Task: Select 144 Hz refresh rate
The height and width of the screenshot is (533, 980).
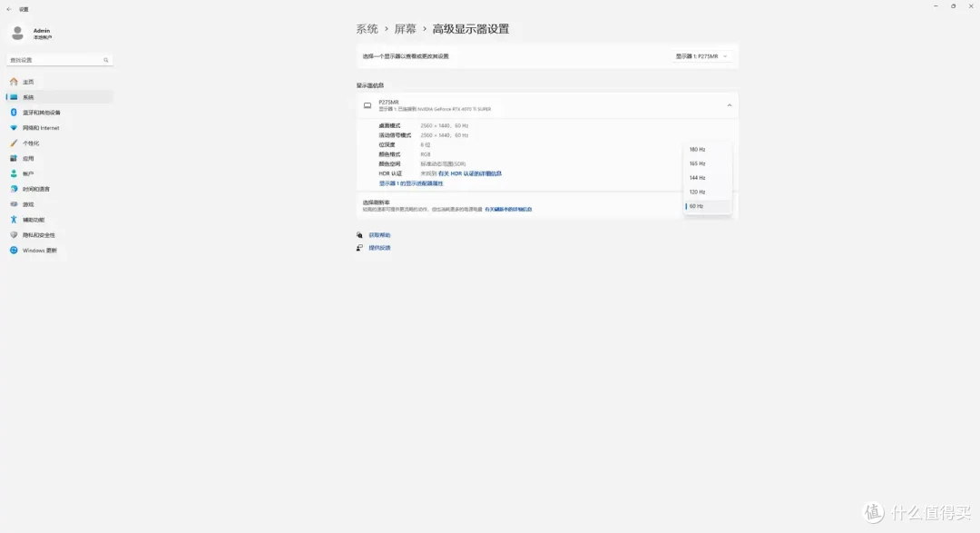Action: [707, 178]
